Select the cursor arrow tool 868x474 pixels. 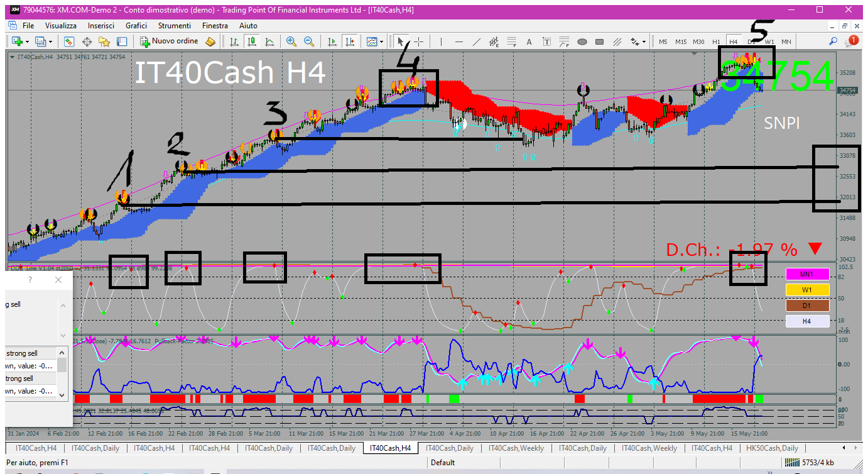pyautogui.click(x=401, y=41)
